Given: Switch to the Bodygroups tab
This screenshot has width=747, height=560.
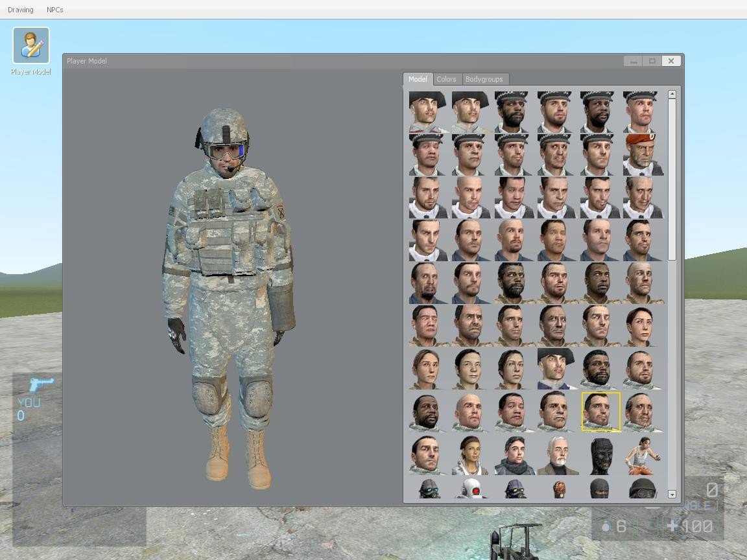Looking at the screenshot, I should click(x=485, y=78).
